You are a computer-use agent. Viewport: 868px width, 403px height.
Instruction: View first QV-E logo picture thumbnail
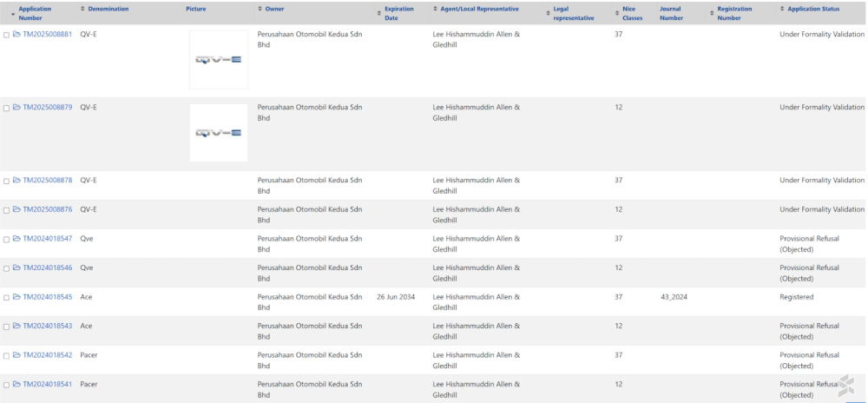[218, 59]
